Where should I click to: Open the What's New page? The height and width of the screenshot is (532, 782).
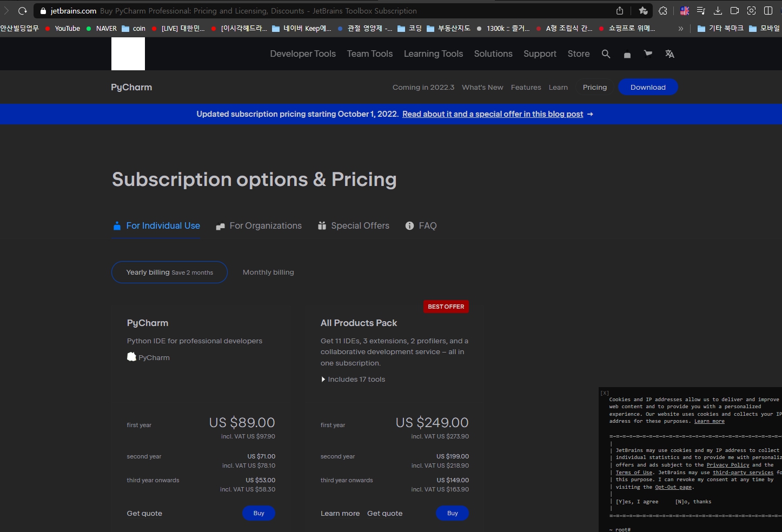coord(482,87)
